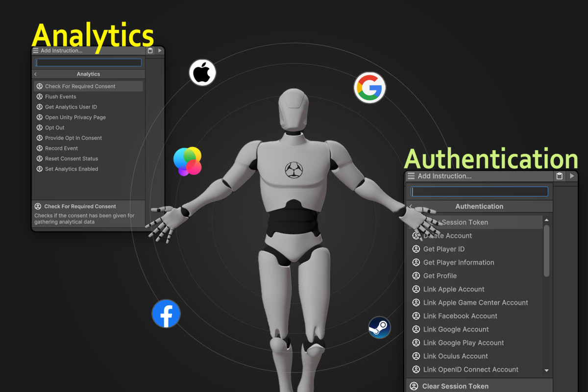Click the Add Instruction title in Analytics panel
The height and width of the screenshot is (392, 588).
coord(61,50)
